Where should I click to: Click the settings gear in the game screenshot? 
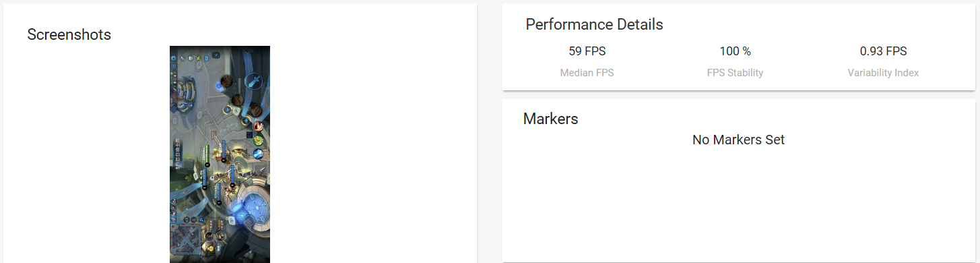[x=174, y=58]
